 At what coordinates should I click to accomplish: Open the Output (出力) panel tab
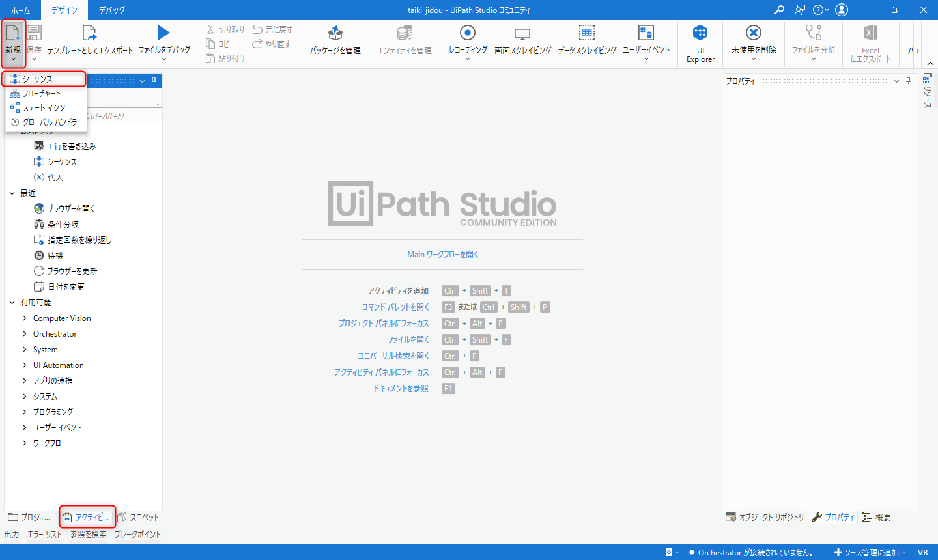[x=12, y=535]
